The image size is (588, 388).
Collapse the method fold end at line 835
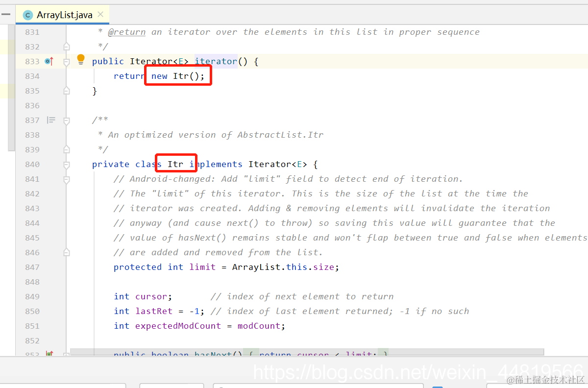[67, 91]
